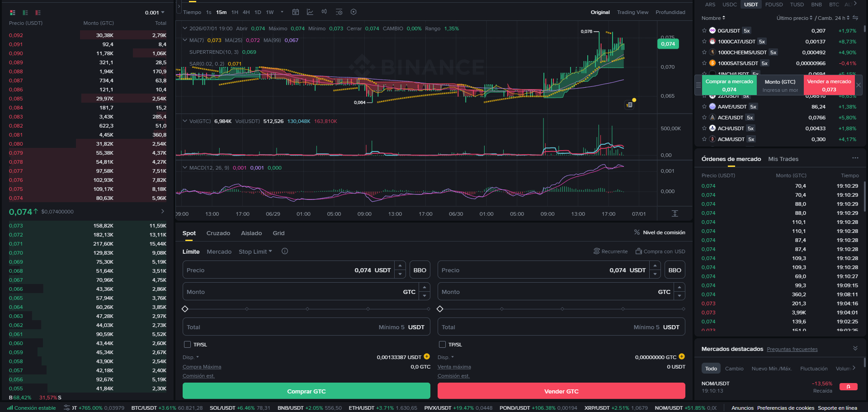Switch to Cruzado margin tab
This screenshot has height=412, width=868.
pyautogui.click(x=218, y=233)
